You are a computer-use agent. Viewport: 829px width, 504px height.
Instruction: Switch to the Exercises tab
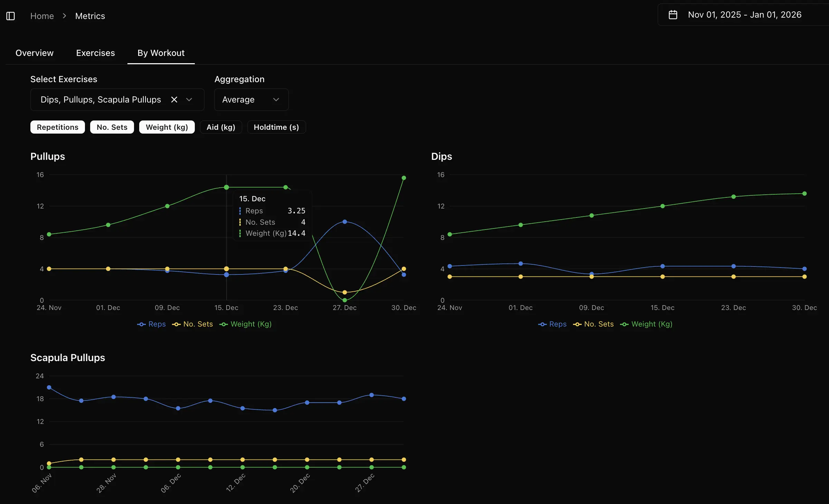point(95,53)
